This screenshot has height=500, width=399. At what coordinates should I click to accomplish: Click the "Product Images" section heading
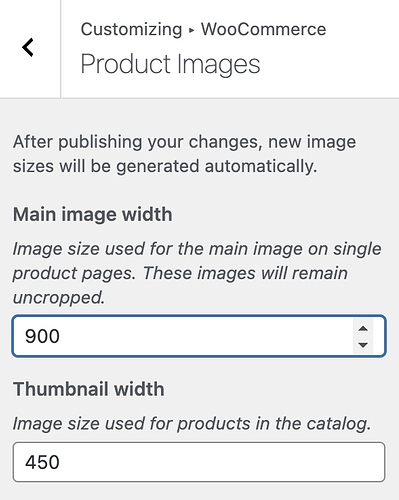coord(170,64)
